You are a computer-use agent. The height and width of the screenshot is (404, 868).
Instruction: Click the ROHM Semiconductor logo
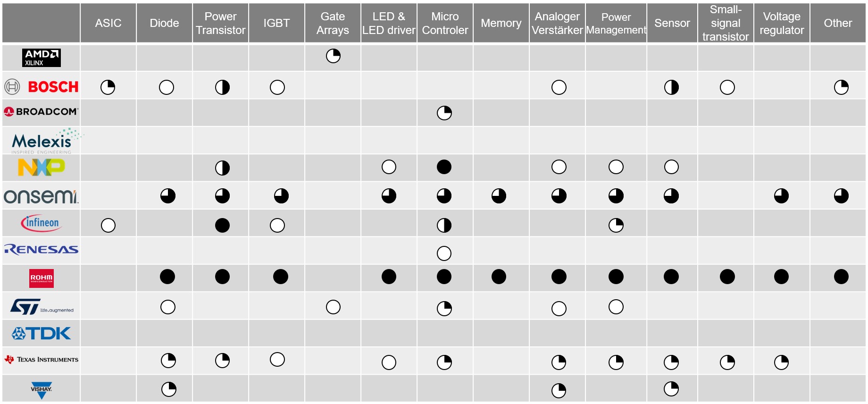(x=42, y=278)
